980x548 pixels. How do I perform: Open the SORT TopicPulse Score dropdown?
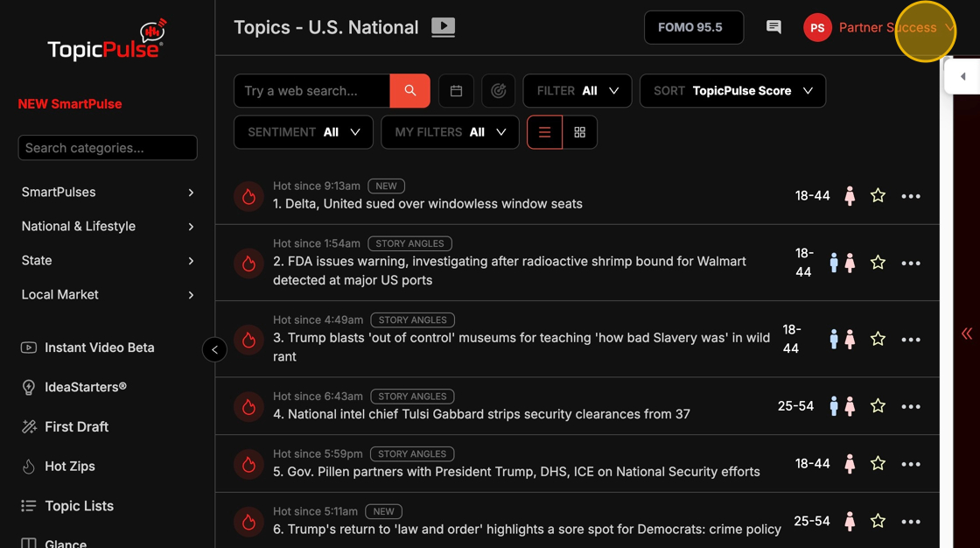(732, 91)
